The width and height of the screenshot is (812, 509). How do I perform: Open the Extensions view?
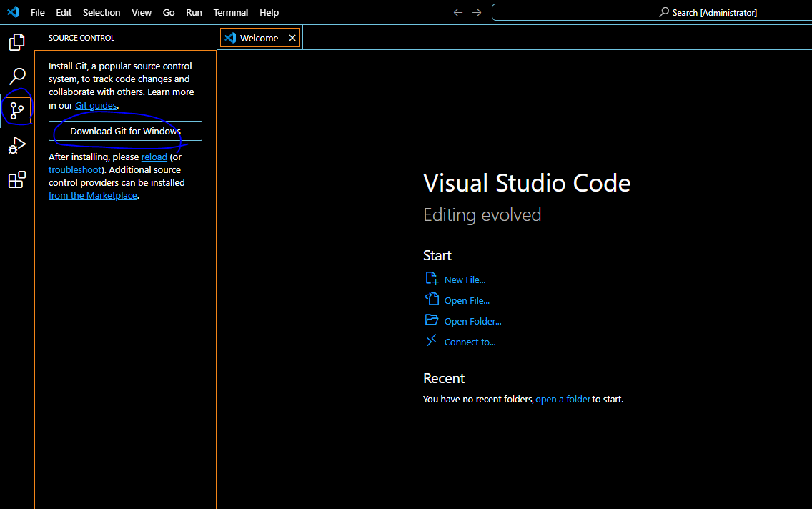click(x=16, y=179)
